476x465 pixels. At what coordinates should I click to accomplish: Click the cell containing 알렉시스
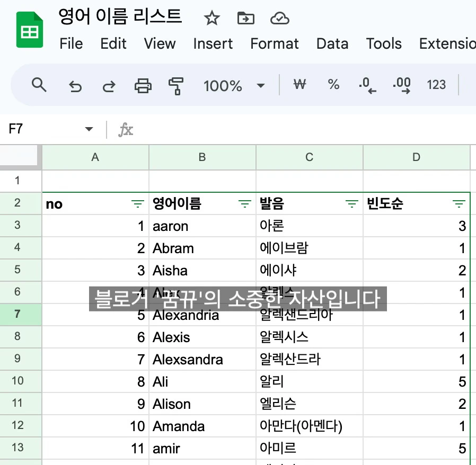point(310,337)
